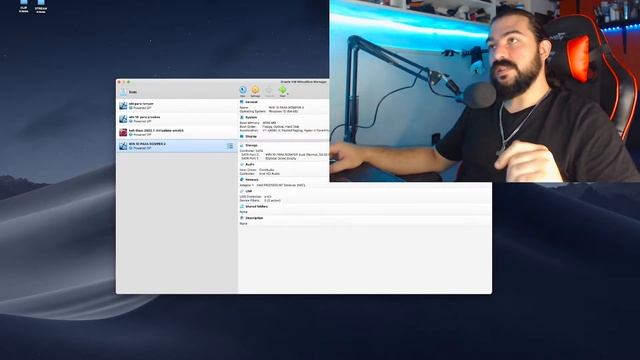Click the Storage section icon
Screen dimensions: 640x360
pos(242,145)
